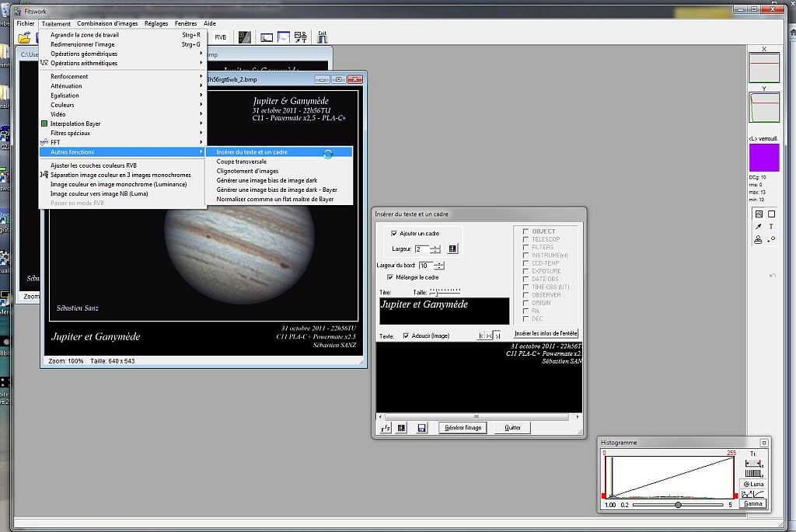Click the histogram gamma slider handle
The width and height of the screenshot is (796, 532).
tap(678, 505)
